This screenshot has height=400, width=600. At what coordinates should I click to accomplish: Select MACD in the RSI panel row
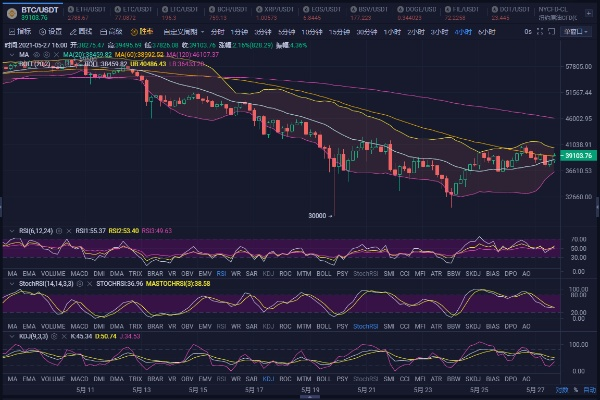point(79,274)
